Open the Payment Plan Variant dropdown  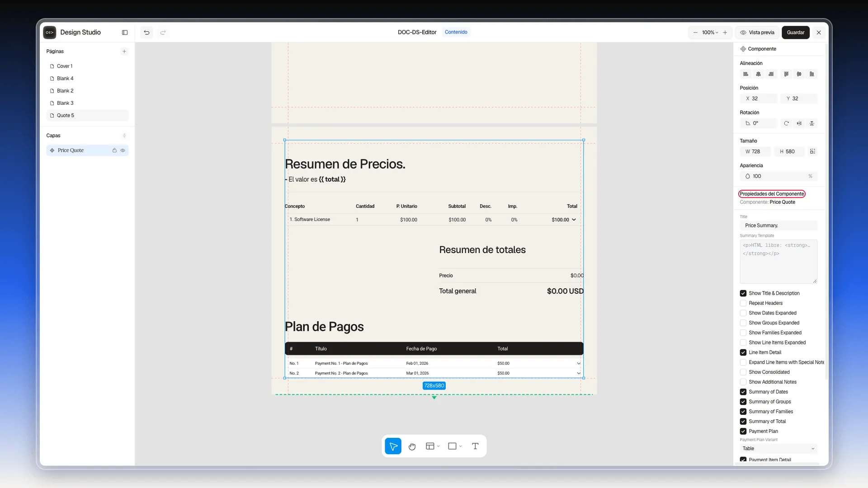click(778, 449)
